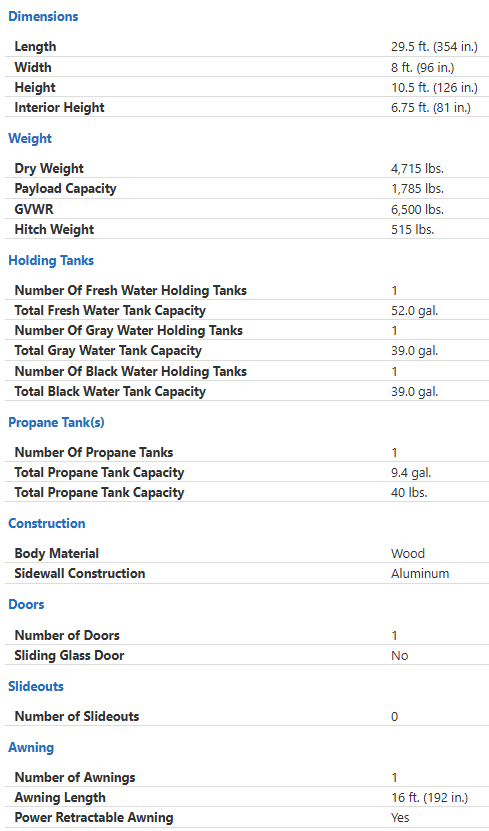This screenshot has width=489, height=831.
Task: Click the Propane Tank(s) heading
Action: 56,422
